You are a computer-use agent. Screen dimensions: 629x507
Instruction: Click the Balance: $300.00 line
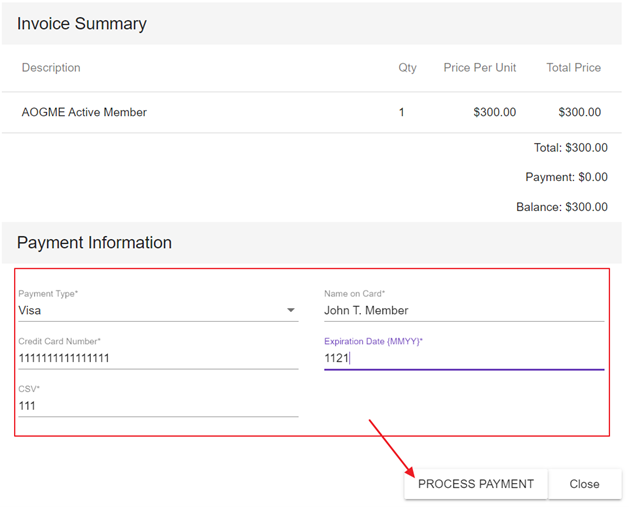click(562, 207)
